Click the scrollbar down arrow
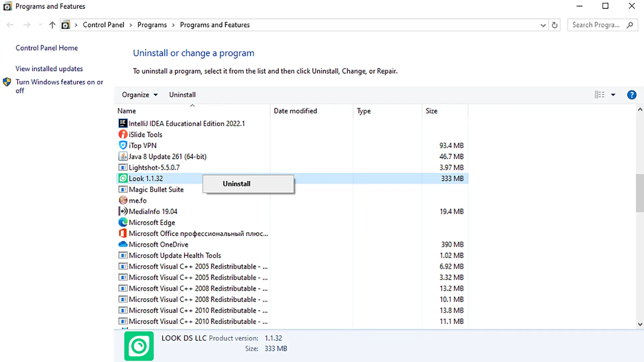 pyautogui.click(x=640, y=324)
